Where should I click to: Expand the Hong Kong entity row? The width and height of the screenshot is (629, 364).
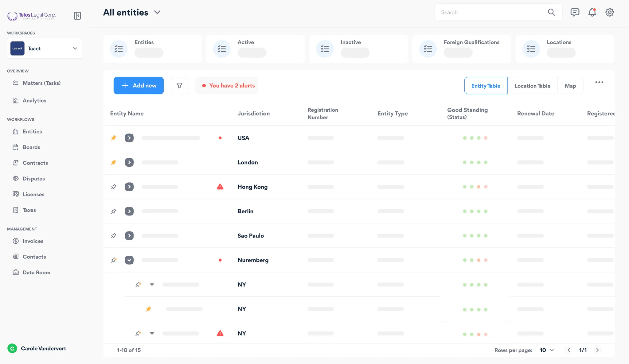click(x=129, y=187)
